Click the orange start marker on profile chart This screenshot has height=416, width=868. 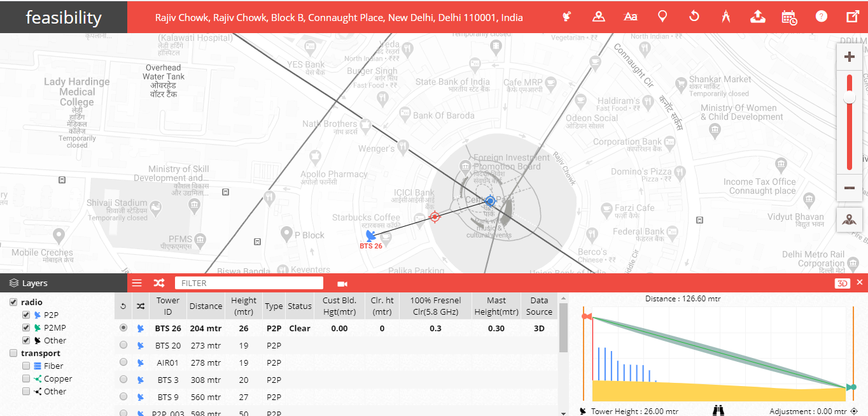tap(587, 316)
